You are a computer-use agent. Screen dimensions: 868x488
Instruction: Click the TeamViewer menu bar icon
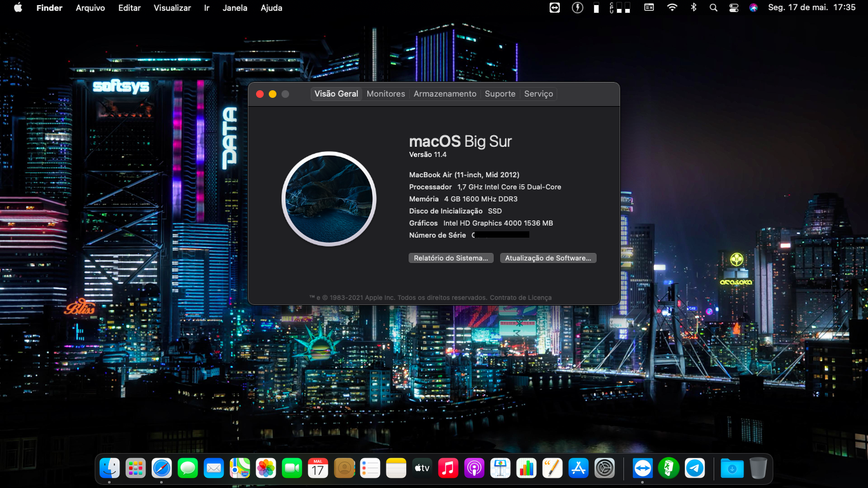(555, 8)
